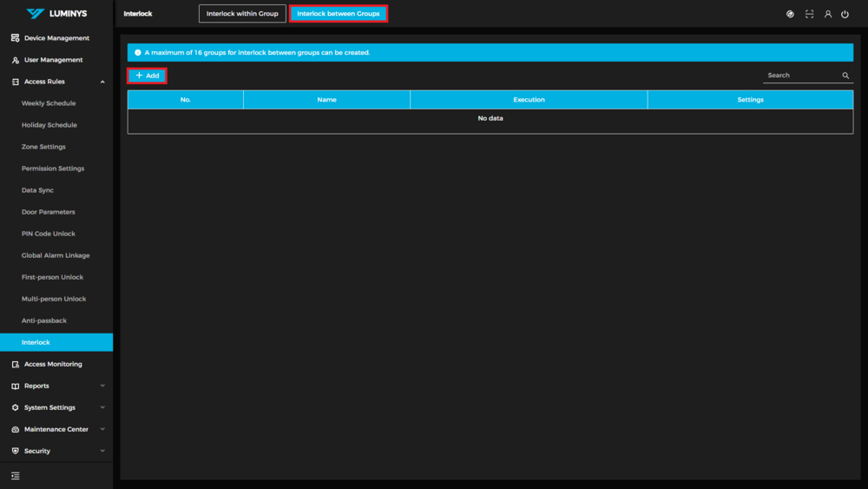Open Access Monitoring page

(53, 364)
